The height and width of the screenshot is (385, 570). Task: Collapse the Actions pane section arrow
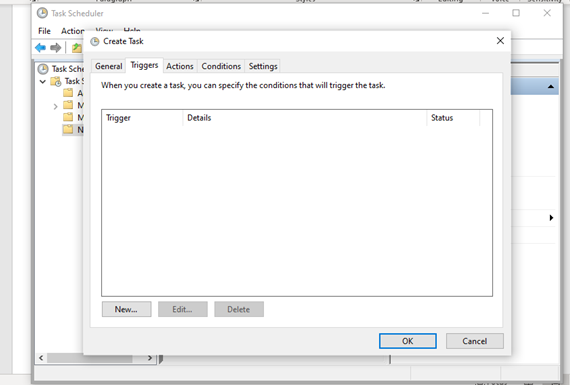tap(551, 87)
